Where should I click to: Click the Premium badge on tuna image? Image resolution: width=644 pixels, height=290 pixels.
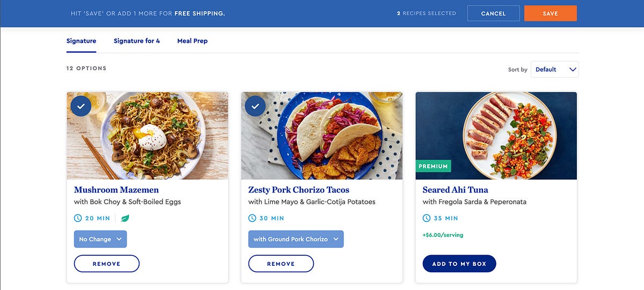coord(433,166)
